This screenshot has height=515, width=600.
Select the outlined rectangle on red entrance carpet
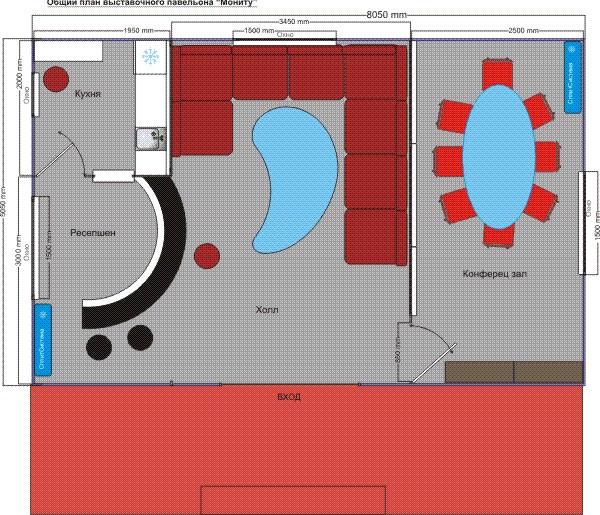pos(293,500)
